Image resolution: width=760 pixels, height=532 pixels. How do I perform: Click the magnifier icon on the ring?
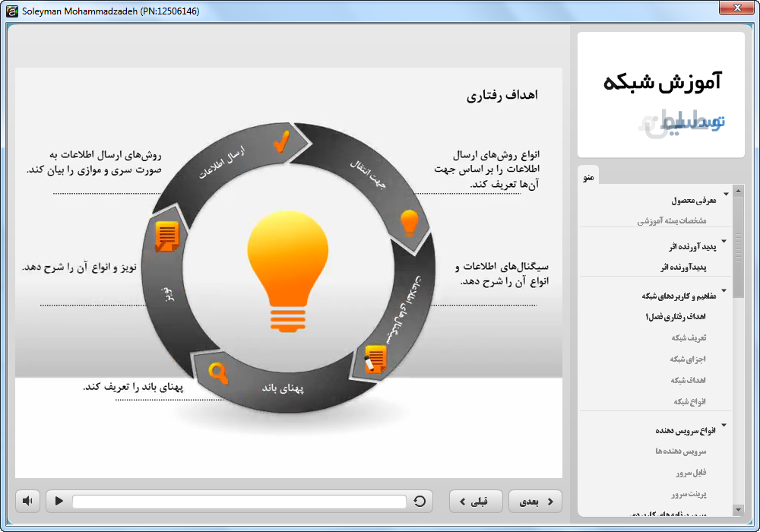pos(218,373)
